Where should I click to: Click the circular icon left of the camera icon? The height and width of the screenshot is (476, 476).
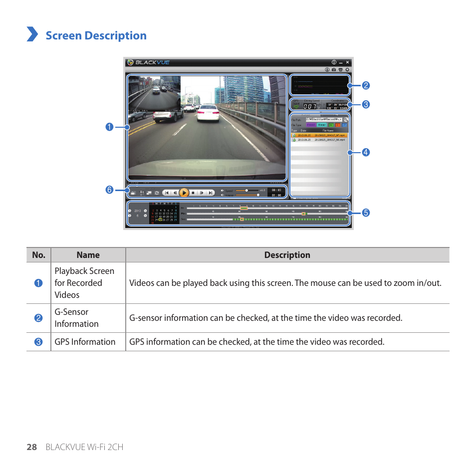[x=327, y=69]
